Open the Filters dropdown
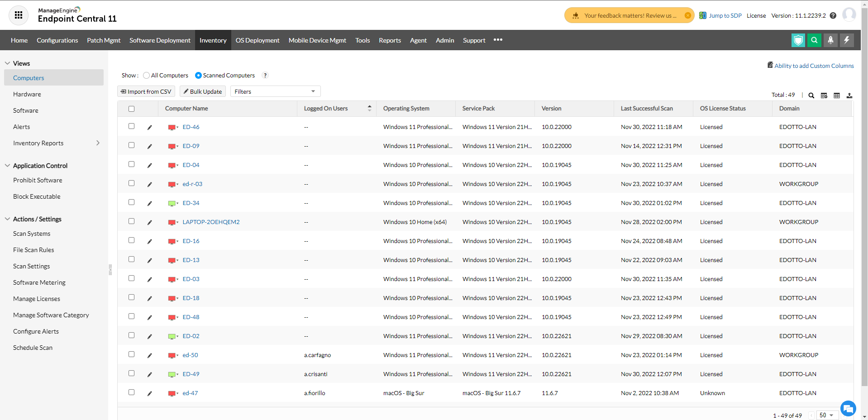868x420 pixels. 275,91
